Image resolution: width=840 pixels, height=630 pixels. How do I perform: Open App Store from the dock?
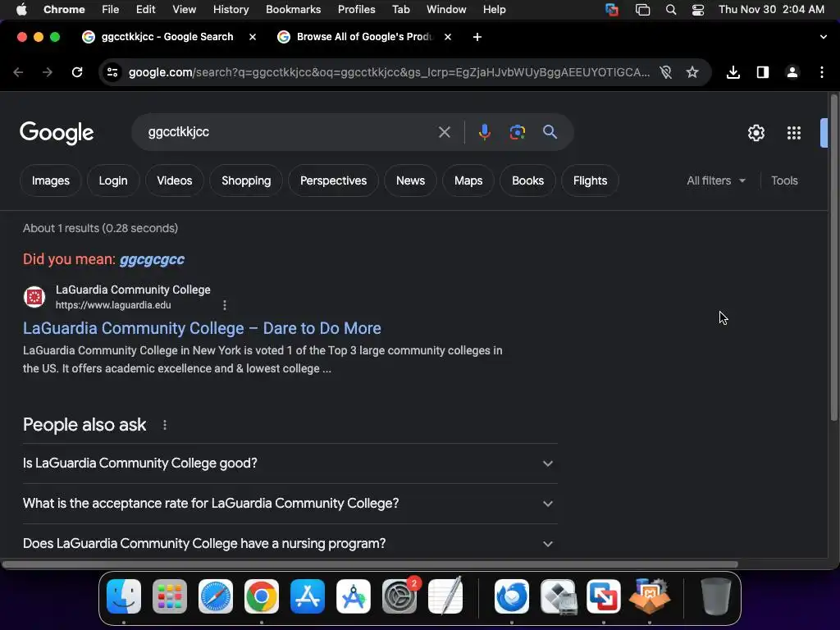(x=308, y=596)
